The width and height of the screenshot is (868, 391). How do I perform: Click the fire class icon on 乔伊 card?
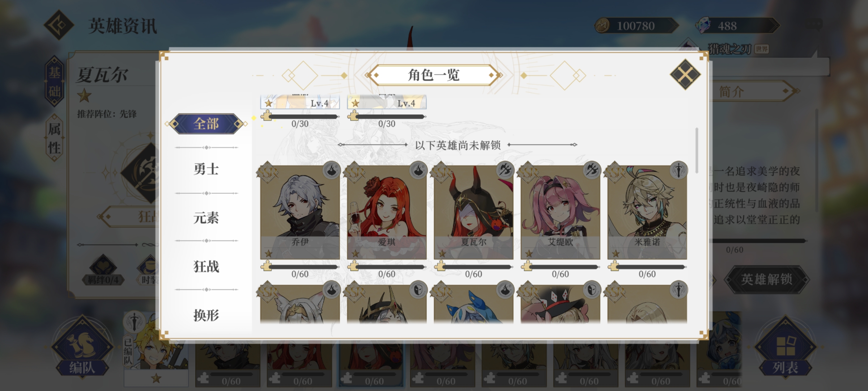[x=331, y=170]
